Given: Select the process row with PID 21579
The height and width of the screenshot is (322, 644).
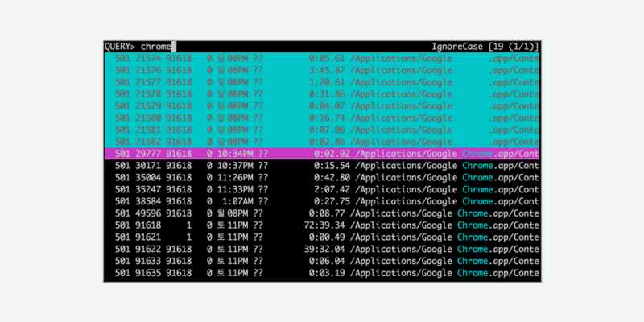Looking at the screenshot, I should coord(321,106).
